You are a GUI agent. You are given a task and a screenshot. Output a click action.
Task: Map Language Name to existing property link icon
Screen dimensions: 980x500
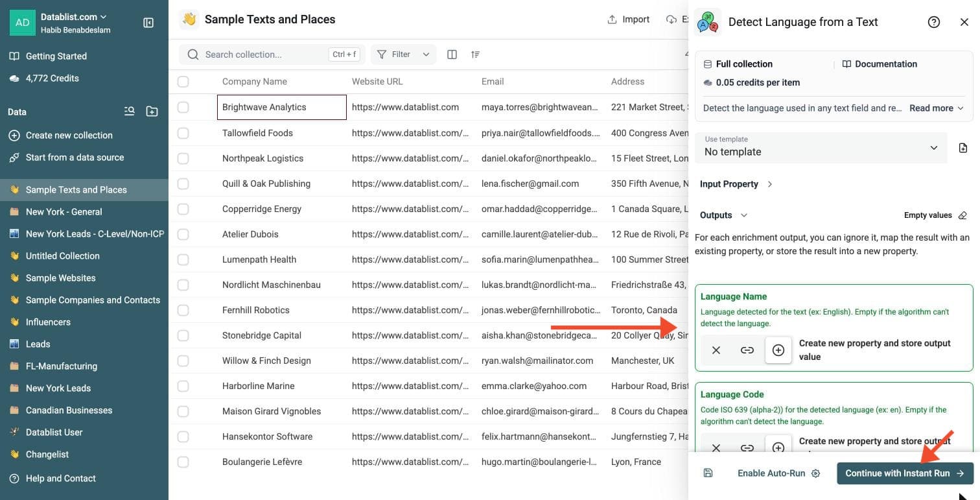pyautogui.click(x=747, y=350)
